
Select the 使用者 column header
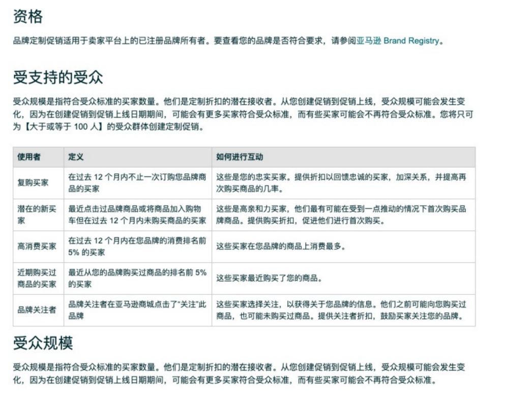coord(29,157)
